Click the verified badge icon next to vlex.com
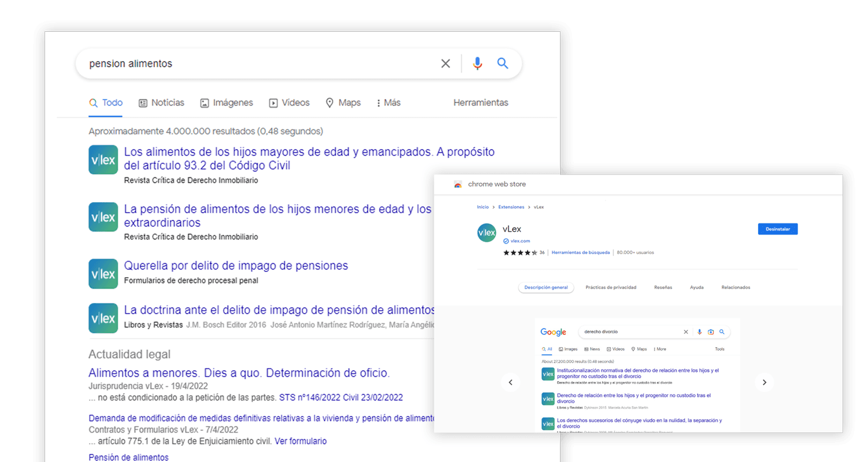 [x=506, y=241]
